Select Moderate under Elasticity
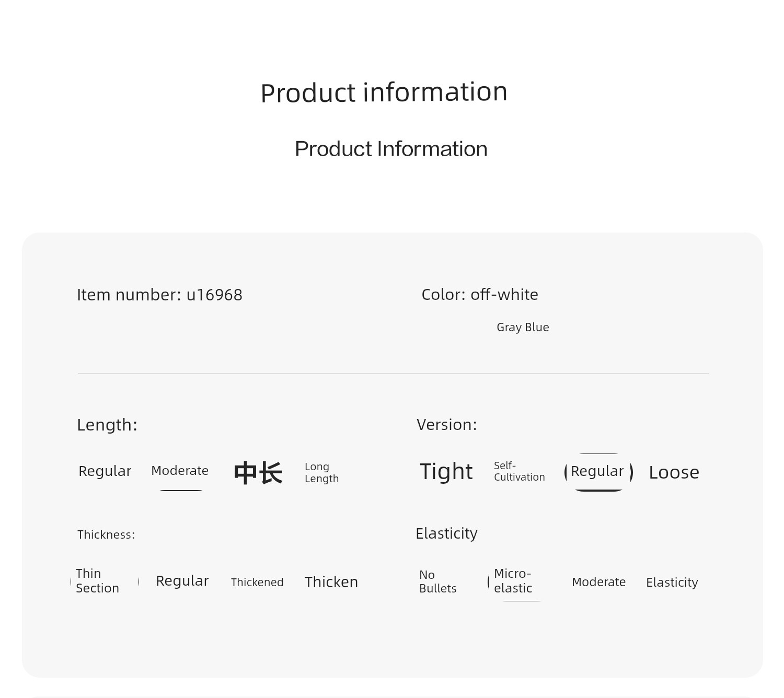The image size is (784, 698). click(x=598, y=582)
